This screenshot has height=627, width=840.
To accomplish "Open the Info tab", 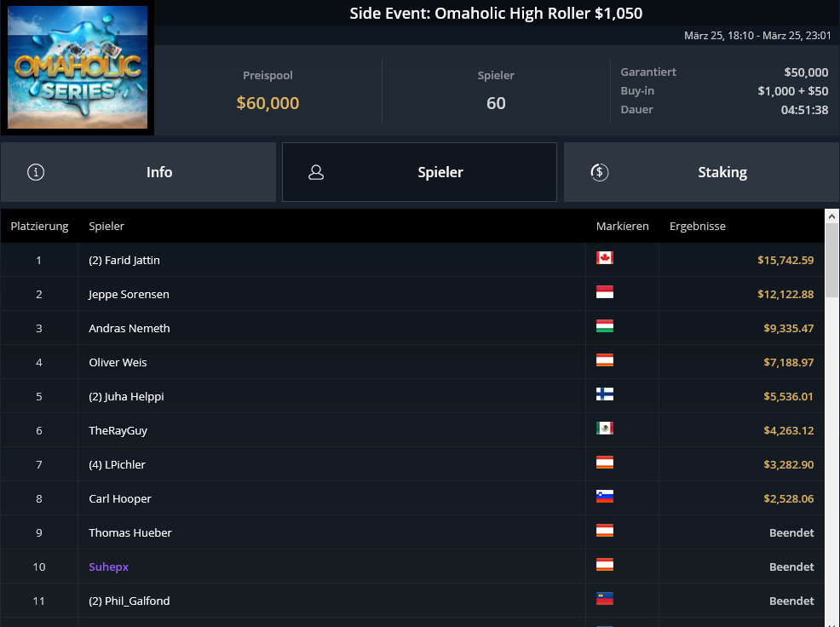I will (138, 172).
